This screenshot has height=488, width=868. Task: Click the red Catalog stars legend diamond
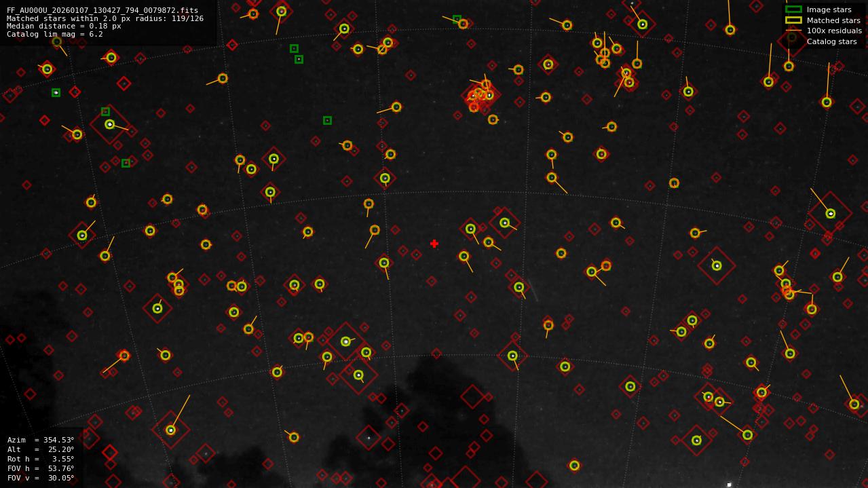pyautogui.click(x=791, y=41)
